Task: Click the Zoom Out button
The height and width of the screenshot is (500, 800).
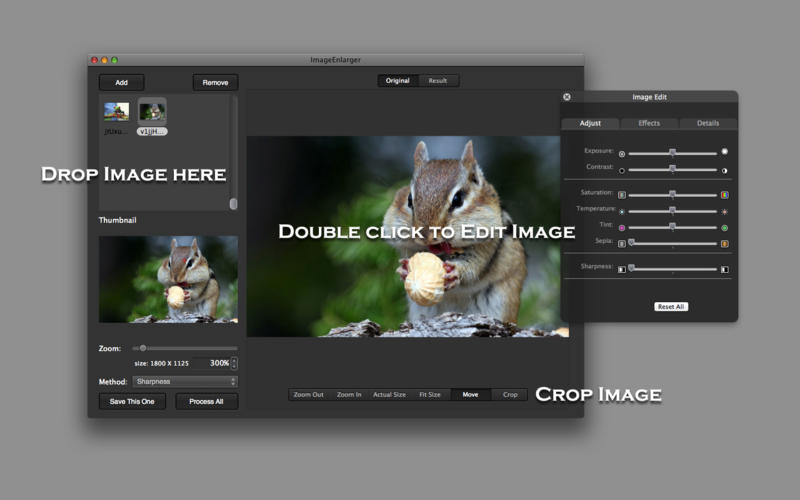Action: [309, 394]
